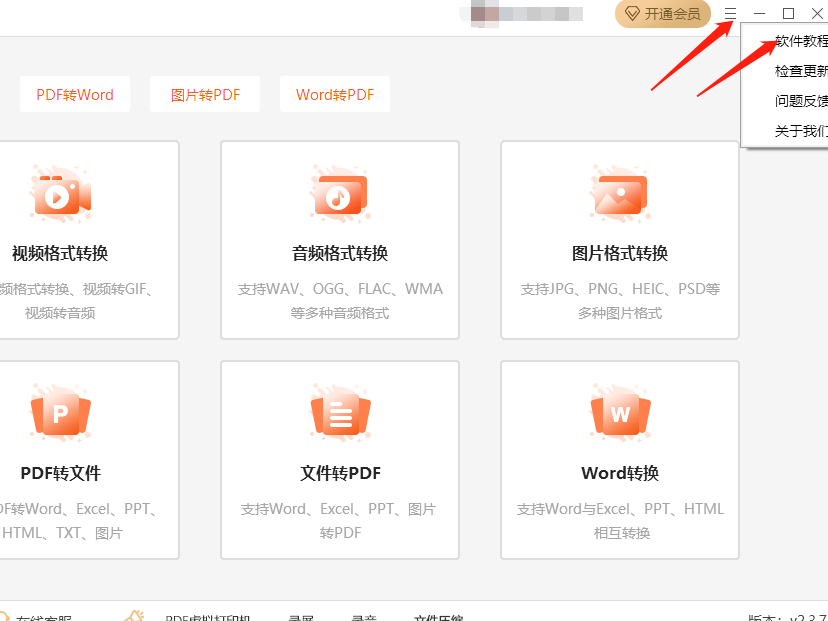
Task: Click the PDF to file 'P' icon
Action: click(60, 413)
